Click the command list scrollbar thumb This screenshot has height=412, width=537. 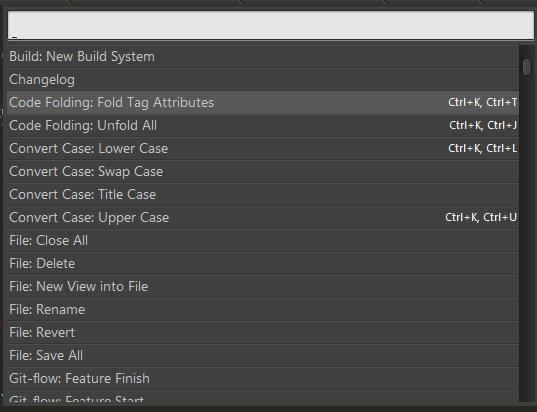(527, 67)
